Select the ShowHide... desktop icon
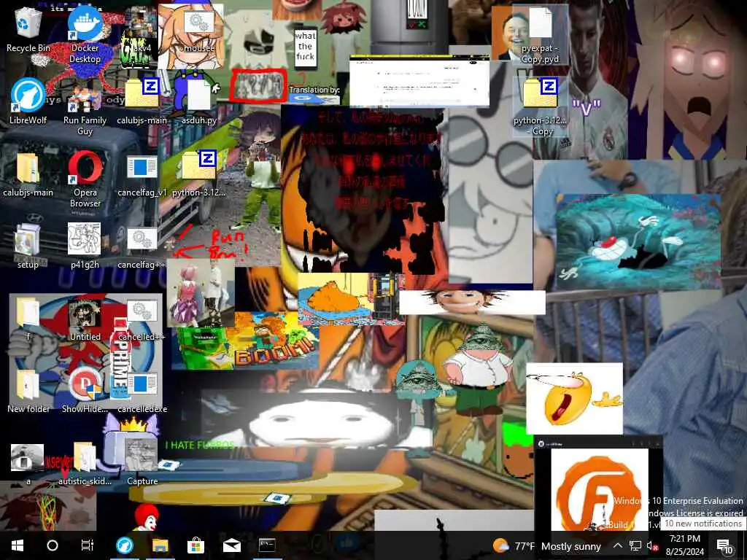Viewport: 747px width, 560px height. [x=85, y=391]
